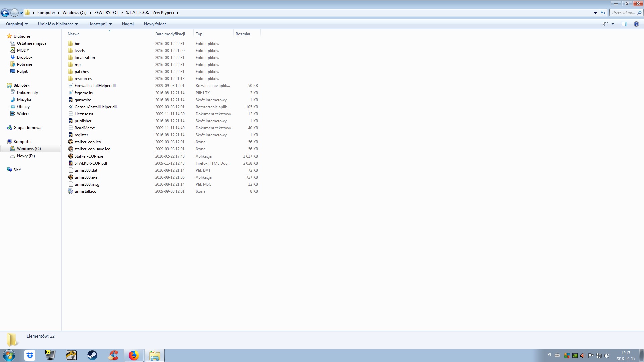
Task: Select STALKER-COP.pdf file icon
Action: [x=70, y=163]
